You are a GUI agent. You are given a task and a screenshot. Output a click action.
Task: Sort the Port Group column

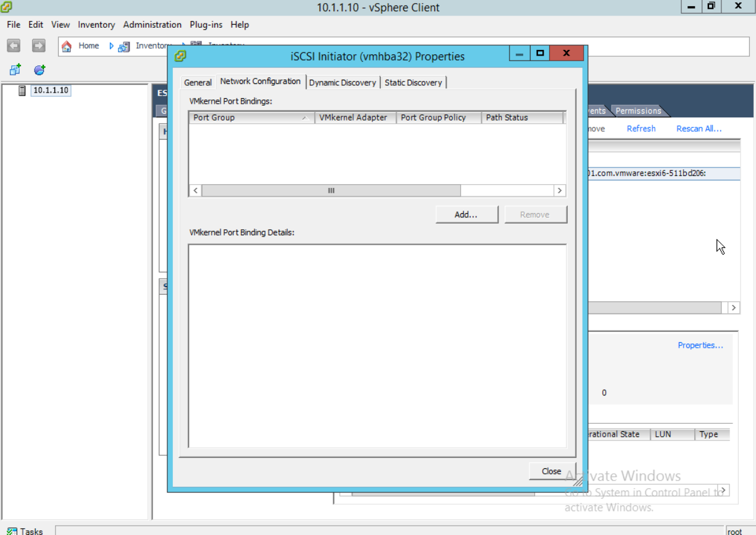click(250, 117)
